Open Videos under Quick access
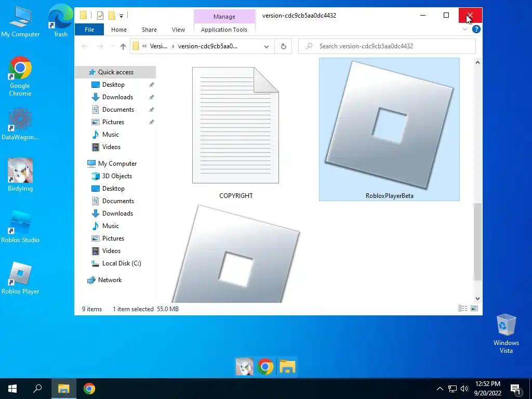 point(111,147)
